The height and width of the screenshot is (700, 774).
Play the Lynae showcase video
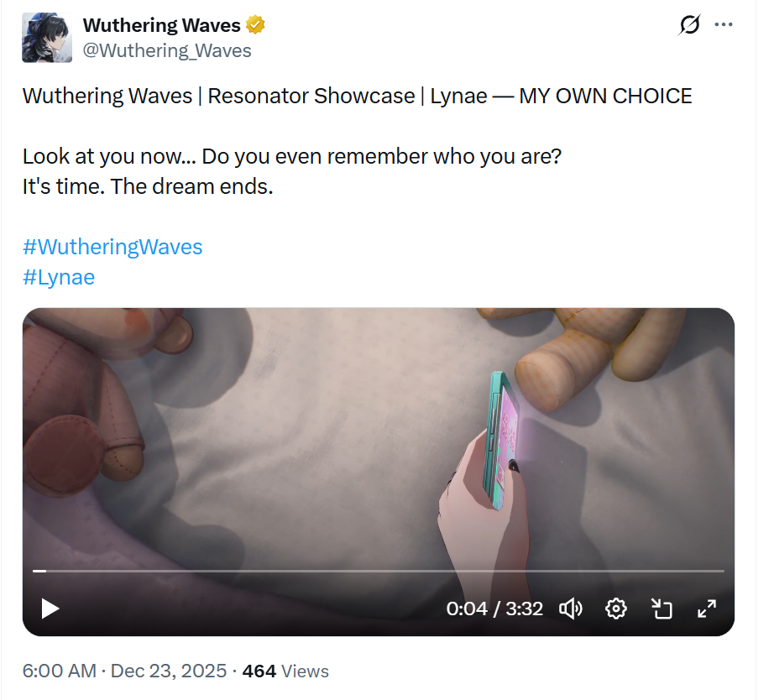pos(50,609)
